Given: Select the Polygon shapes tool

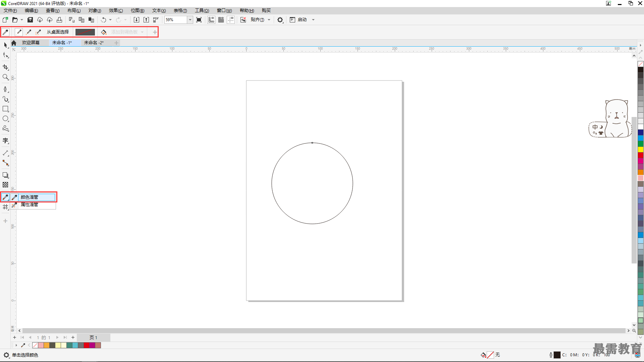Looking at the screenshot, I should click(5, 128).
